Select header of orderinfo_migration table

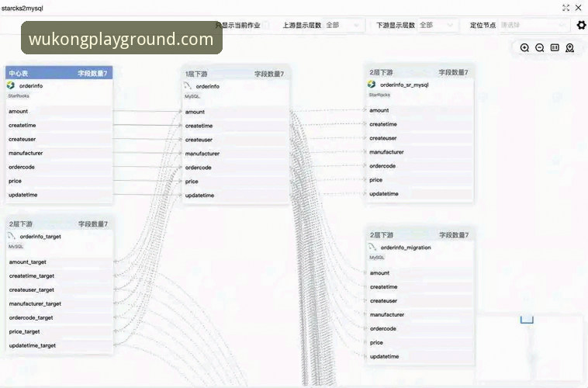(x=420, y=234)
